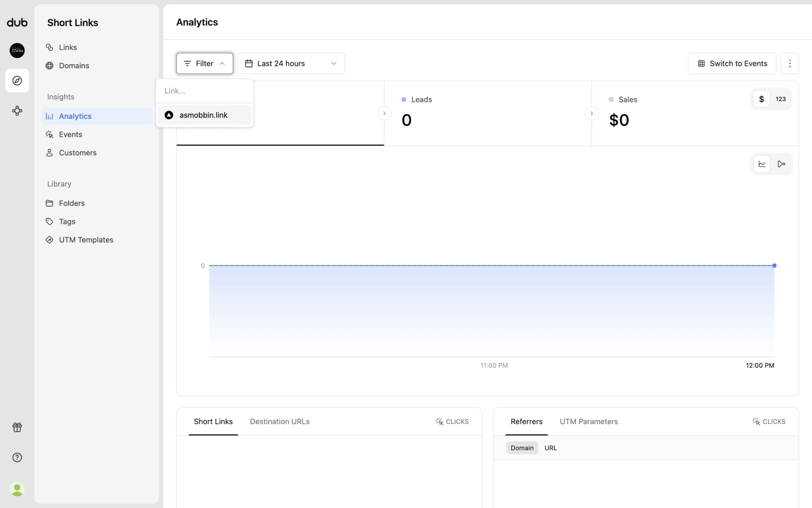
Task: Click the globe icon next to Domains
Action: [x=49, y=66]
